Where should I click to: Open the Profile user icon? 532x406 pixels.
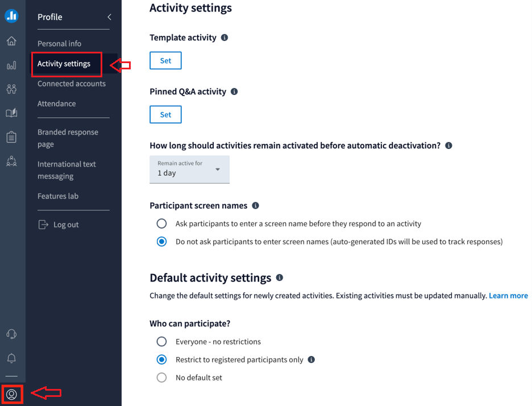[x=11, y=394]
